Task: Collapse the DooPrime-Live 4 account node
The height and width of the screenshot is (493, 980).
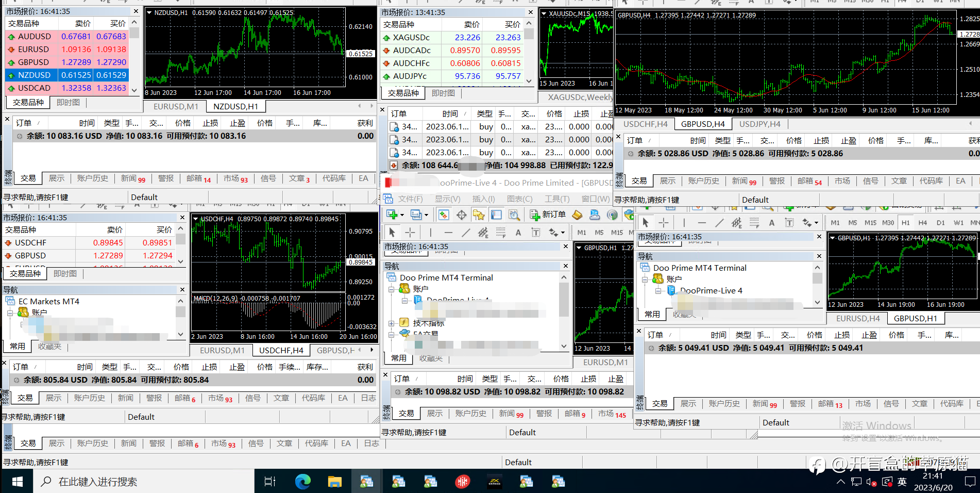Action: click(658, 291)
